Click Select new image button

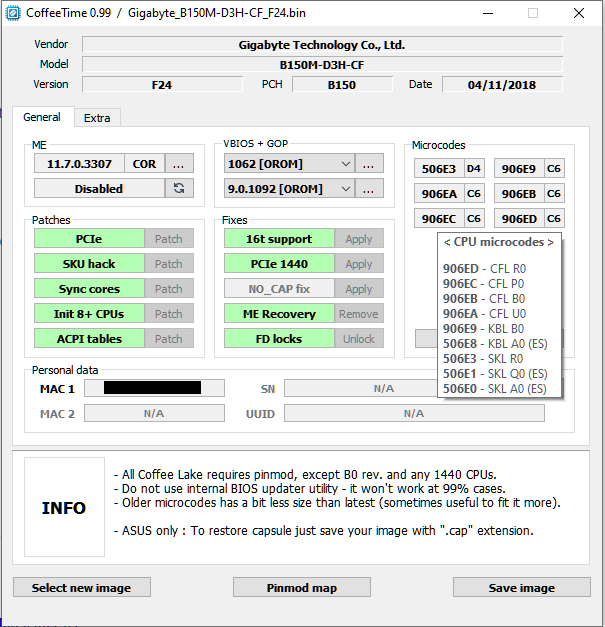(82, 587)
